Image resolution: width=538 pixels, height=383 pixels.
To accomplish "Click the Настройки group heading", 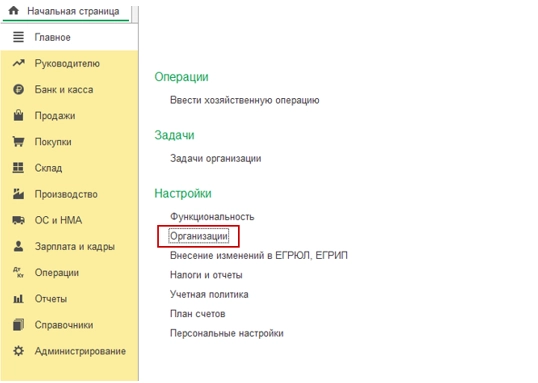I will (x=183, y=193).
